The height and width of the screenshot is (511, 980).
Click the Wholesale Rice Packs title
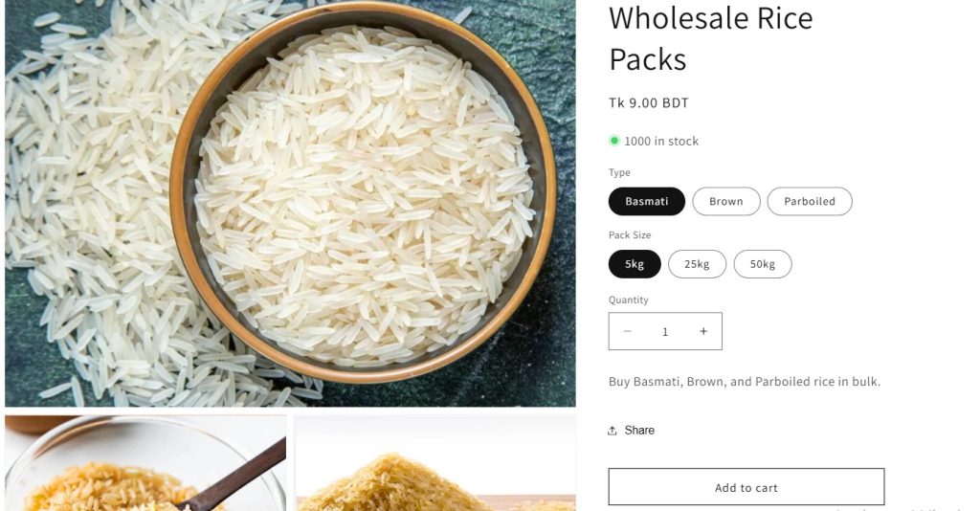click(711, 38)
